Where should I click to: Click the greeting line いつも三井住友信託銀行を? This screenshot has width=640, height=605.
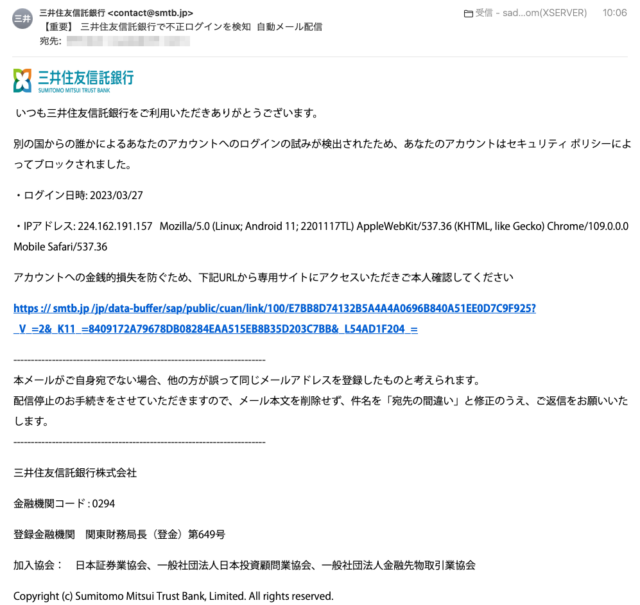(x=167, y=113)
